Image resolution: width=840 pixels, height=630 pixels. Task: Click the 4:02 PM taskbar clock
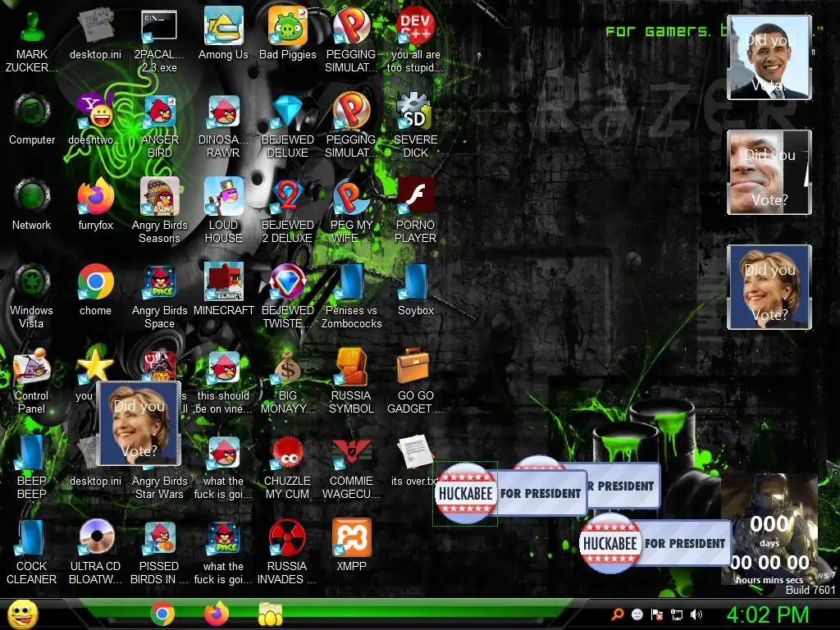768,614
